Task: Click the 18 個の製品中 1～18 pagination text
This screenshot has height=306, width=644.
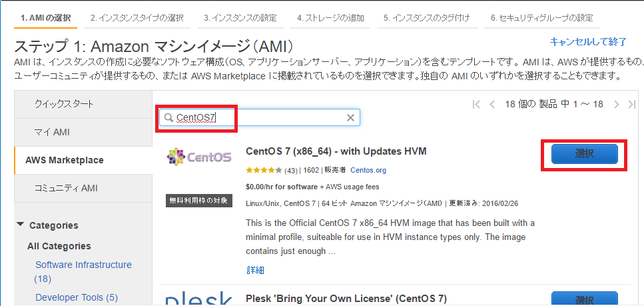Action: (x=554, y=104)
